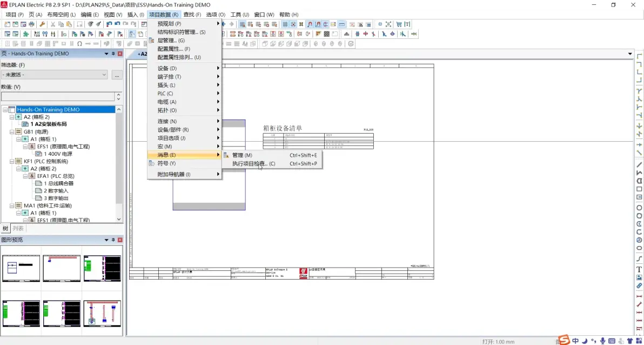Click the printer icon in the toolbar
Image resolution: width=644 pixels, height=345 pixels.
coord(31,24)
